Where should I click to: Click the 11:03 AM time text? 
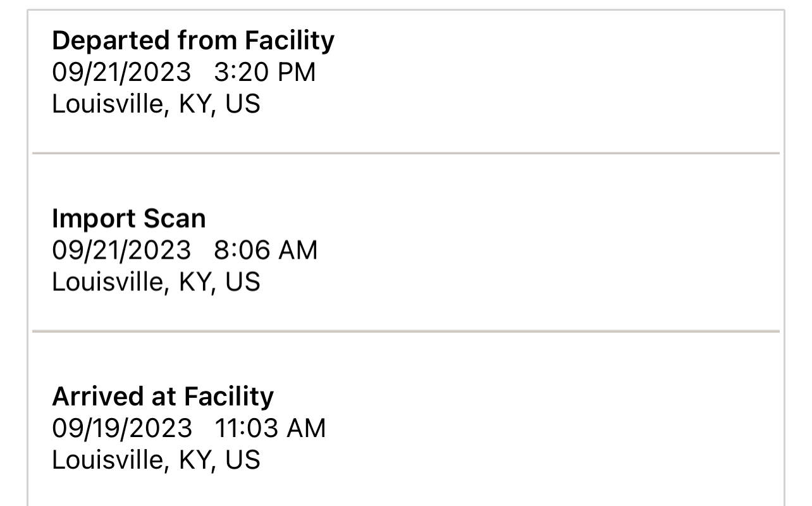tap(271, 428)
